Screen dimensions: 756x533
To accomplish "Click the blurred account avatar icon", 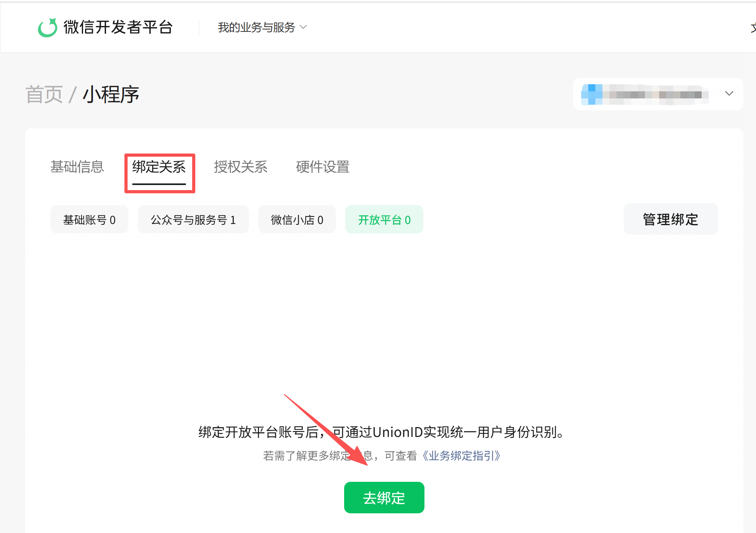I will pyautogui.click(x=592, y=94).
